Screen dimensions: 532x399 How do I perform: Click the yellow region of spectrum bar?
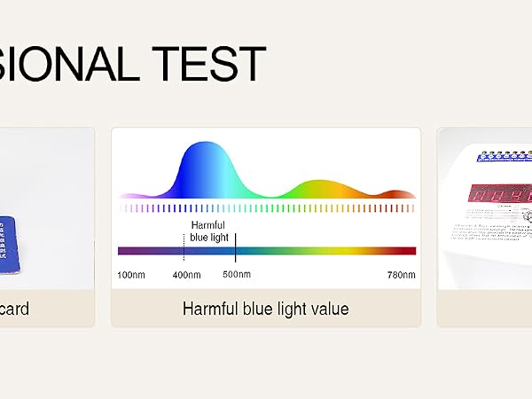tap(340, 251)
